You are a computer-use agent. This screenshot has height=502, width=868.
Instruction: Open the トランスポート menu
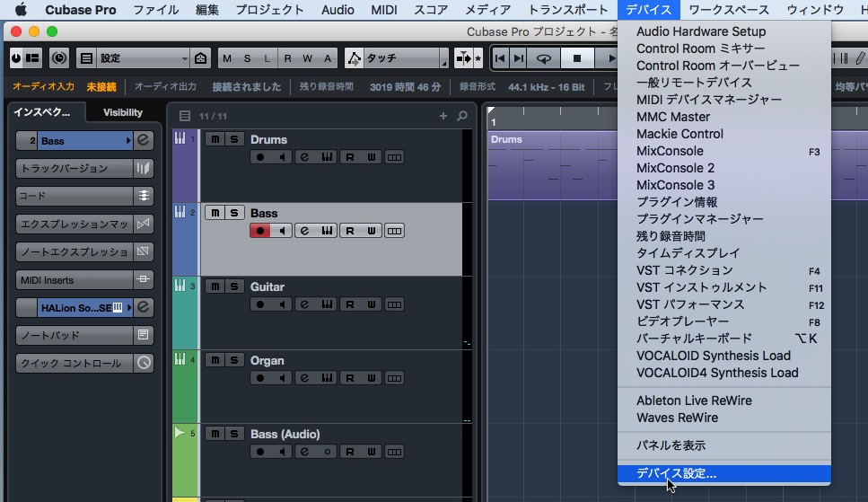click(568, 9)
